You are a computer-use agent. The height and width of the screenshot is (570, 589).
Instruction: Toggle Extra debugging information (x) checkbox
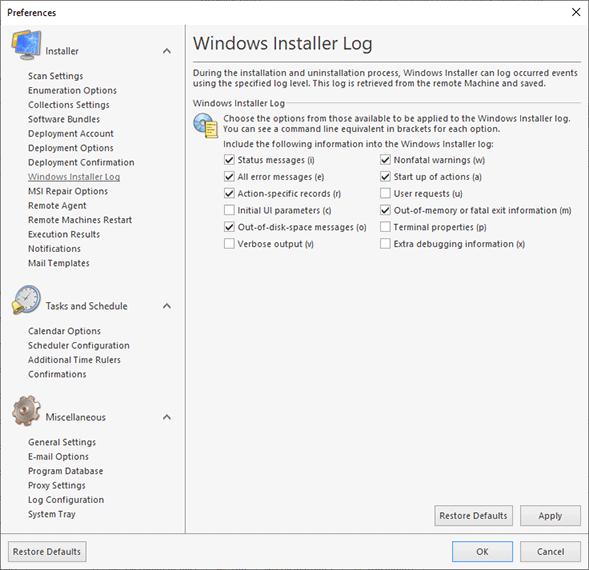[x=385, y=244]
